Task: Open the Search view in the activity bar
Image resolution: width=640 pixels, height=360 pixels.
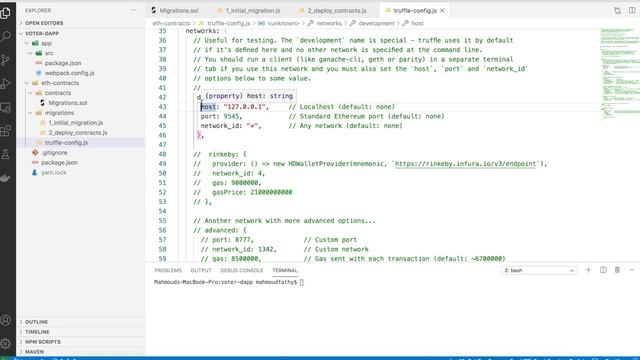Action: pyautogui.click(x=6, y=36)
